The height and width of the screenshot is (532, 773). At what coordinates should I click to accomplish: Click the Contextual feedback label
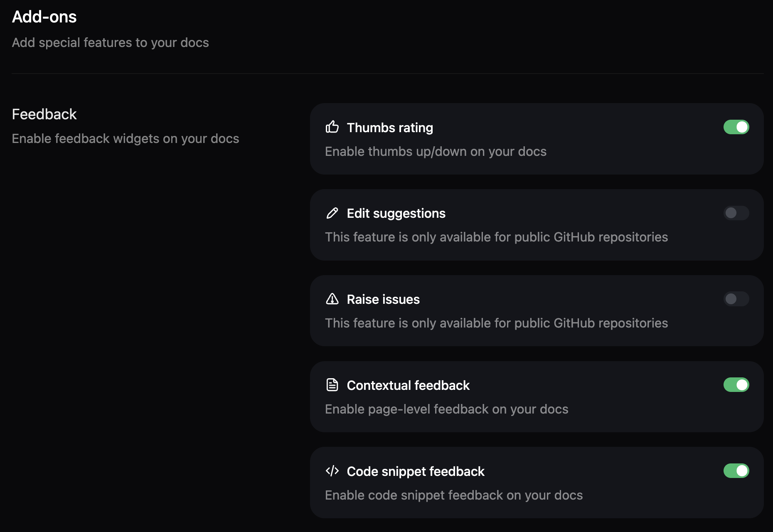tap(408, 385)
